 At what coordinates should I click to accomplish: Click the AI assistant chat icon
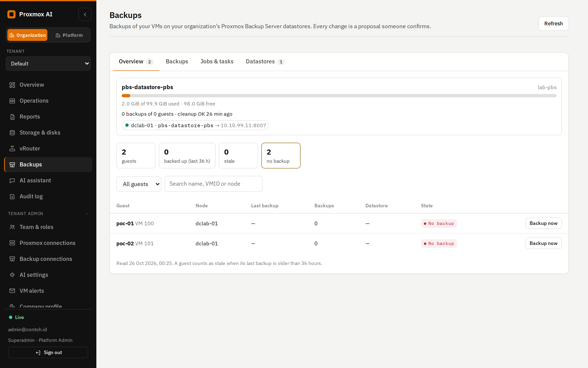point(12,181)
